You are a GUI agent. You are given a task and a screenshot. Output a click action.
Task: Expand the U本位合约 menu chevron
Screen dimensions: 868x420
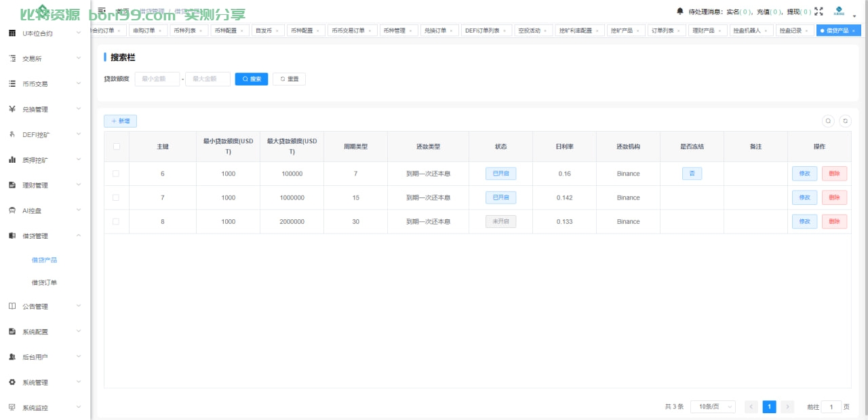79,33
